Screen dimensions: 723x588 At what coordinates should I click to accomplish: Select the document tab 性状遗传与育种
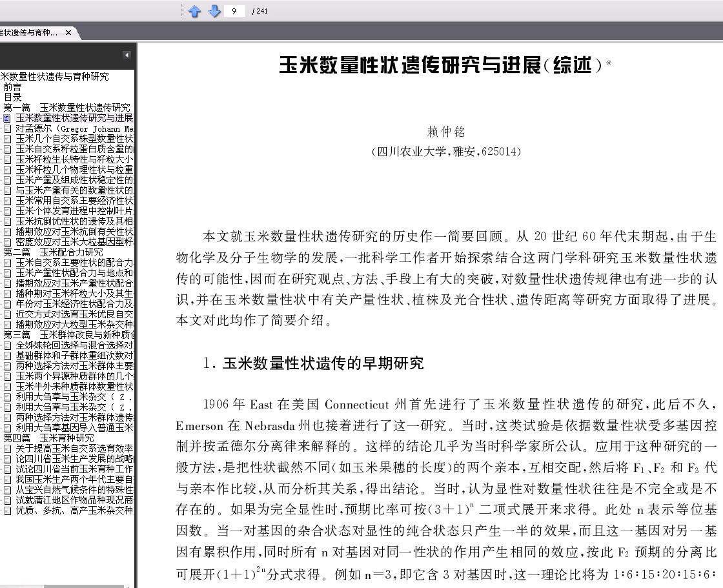[28, 33]
